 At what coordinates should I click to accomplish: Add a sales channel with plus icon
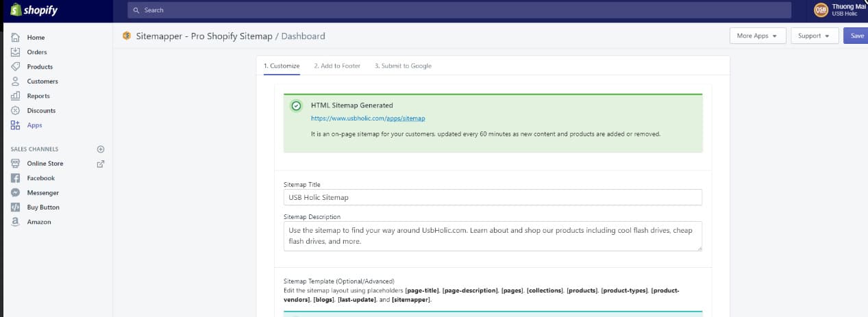pos(101,149)
